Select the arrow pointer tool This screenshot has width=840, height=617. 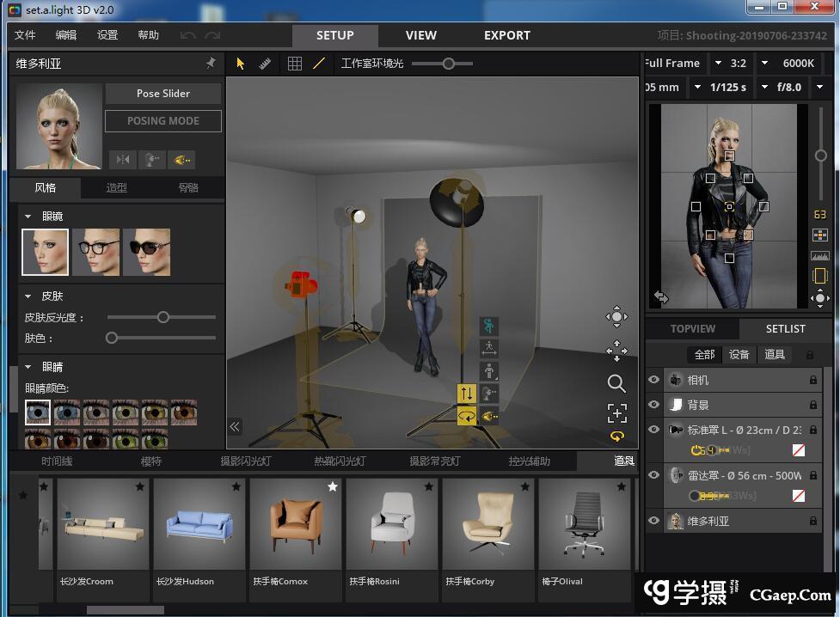[241, 64]
